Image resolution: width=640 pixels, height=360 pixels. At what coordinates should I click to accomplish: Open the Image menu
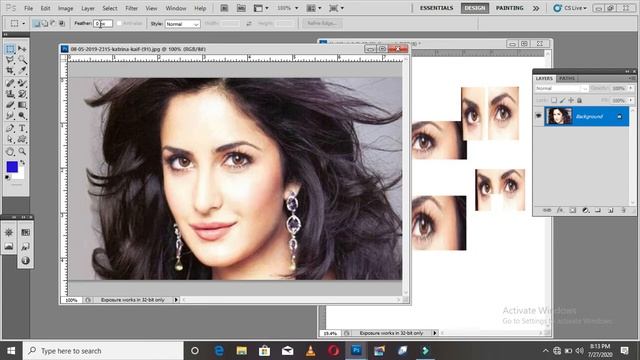(x=65, y=8)
